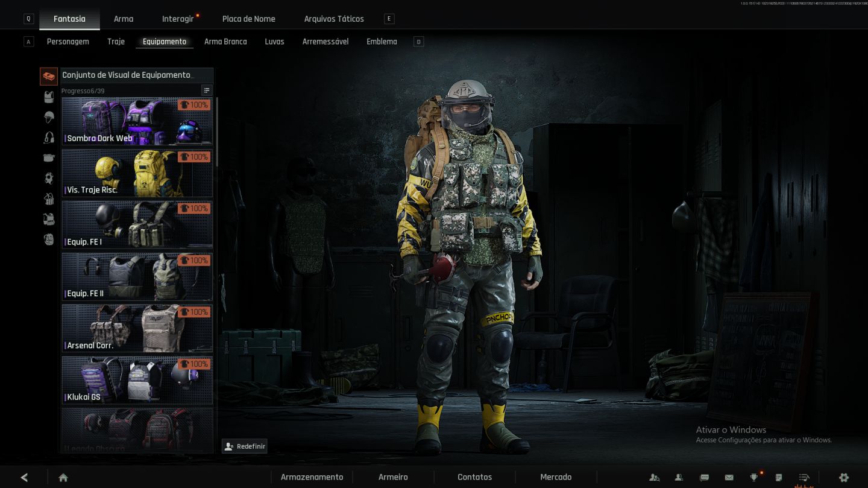Screen dimensions: 868x488
Task: Select the Equip. FE I set
Action: 137,225
